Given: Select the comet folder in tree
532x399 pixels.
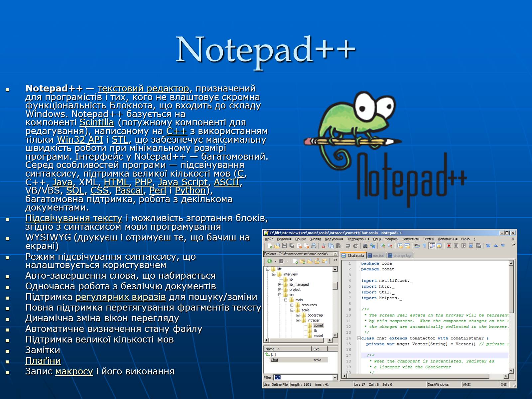Looking at the screenshot, I should (x=318, y=326).
